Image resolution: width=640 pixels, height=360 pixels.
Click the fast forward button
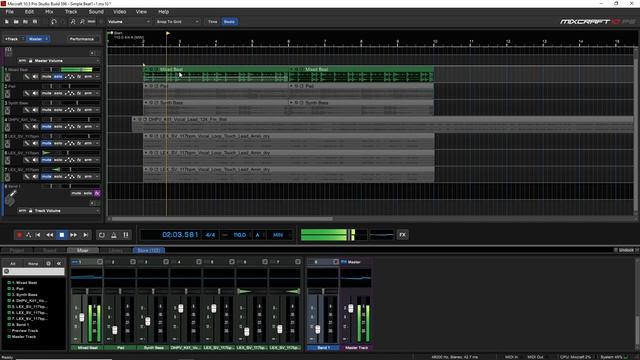[x=73, y=235]
